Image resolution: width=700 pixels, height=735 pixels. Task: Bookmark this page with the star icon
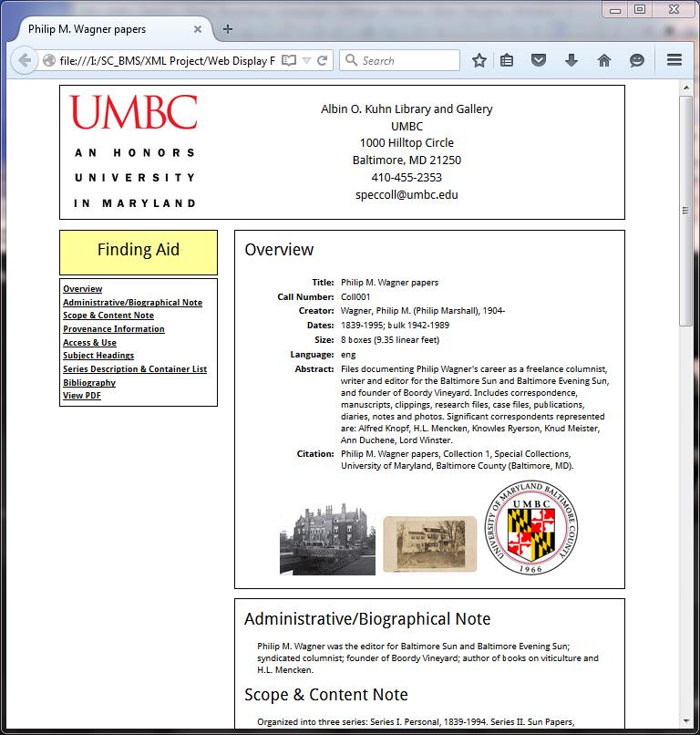click(x=479, y=60)
